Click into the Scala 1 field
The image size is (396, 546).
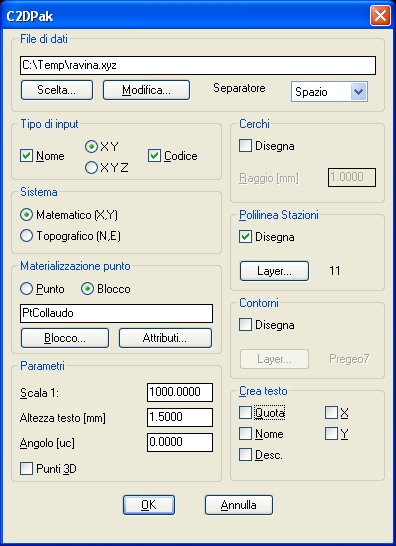tap(180, 392)
